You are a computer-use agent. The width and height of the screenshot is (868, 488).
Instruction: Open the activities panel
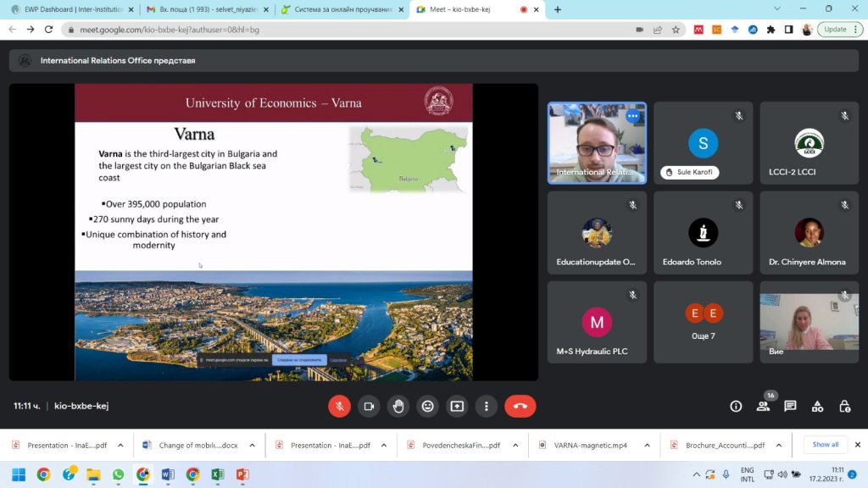[817, 406]
